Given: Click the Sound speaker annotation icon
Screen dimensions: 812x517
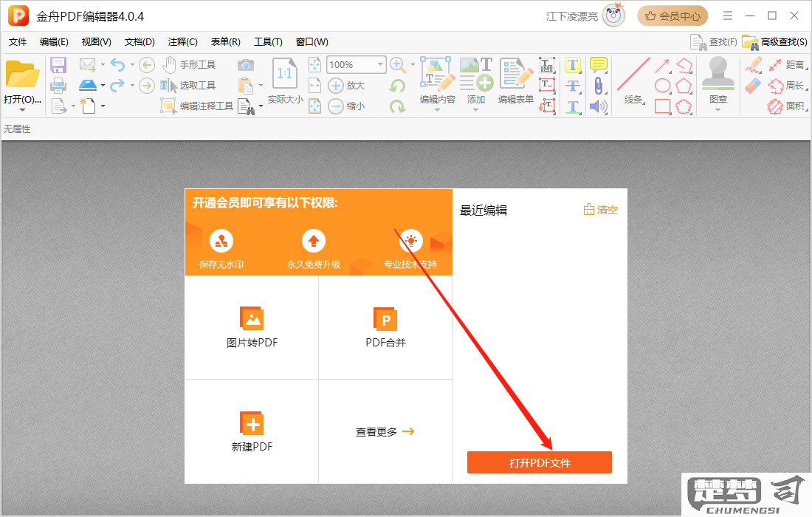Looking at the screenshot, I should (599, 106).
